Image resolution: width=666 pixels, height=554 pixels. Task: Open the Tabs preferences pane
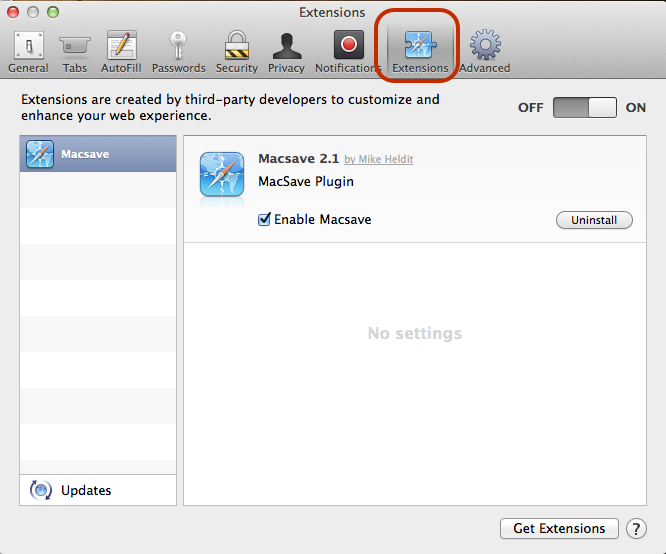74,52
